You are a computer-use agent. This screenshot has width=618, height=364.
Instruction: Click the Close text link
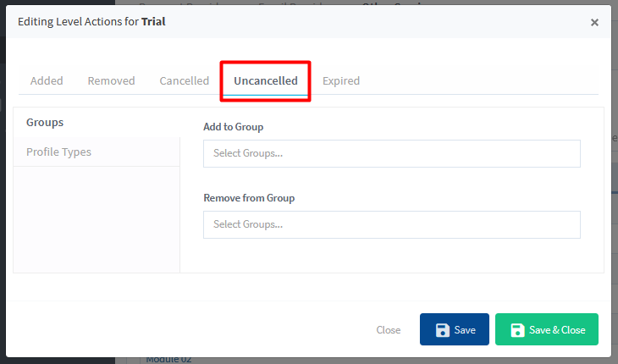[x=389, y=330]
